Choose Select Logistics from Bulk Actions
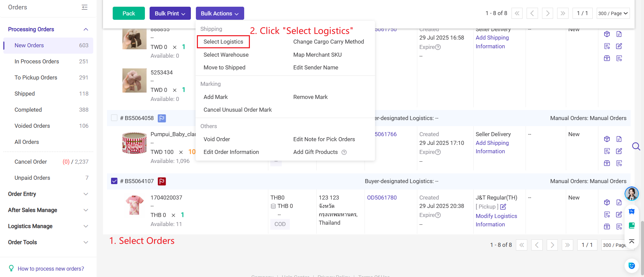644x277 pixels. click(223, 42)
